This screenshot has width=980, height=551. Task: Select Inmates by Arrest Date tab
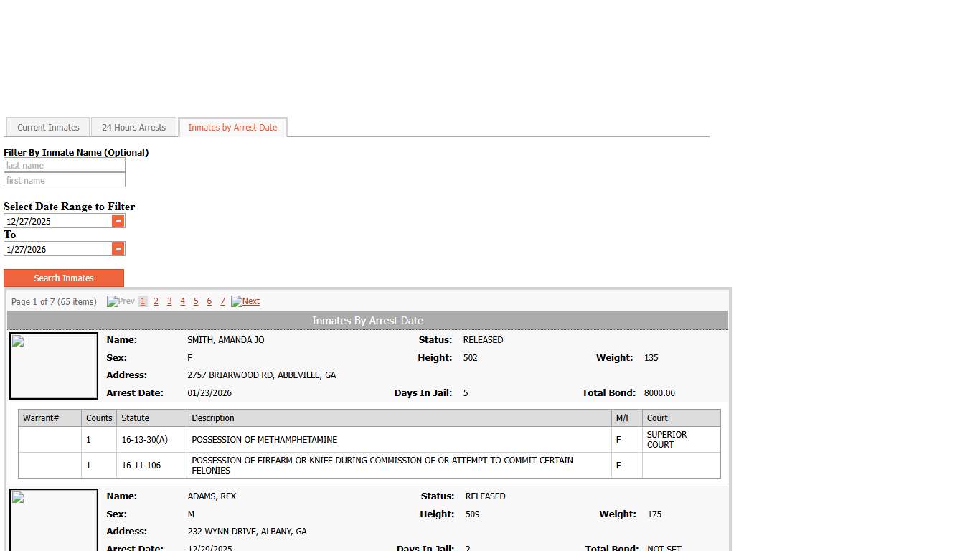[x=232, y=128]
